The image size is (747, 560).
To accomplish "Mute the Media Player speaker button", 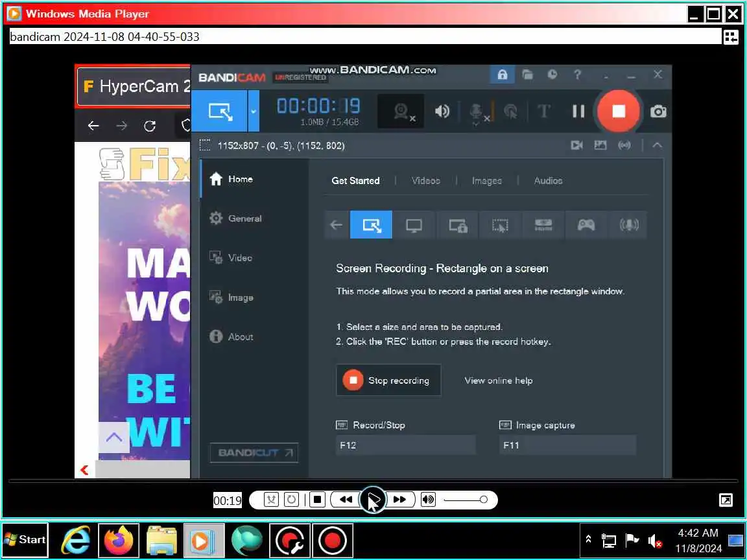I will coord(428,500).
